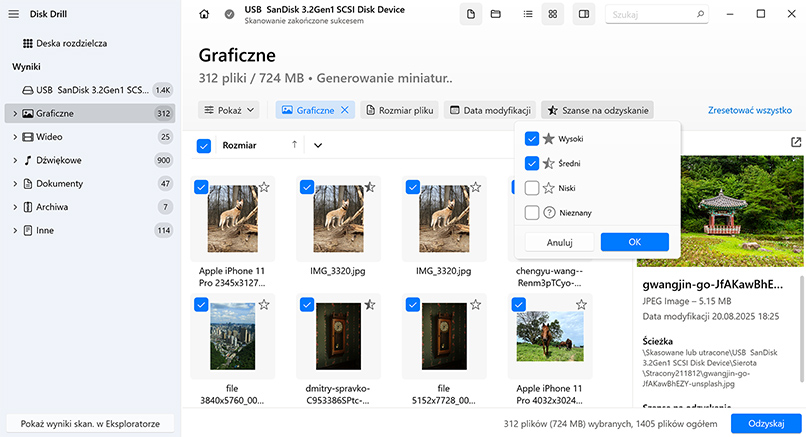Uncheck file 5152x7728 checkbox
806x437 pixels.
coord(413,305)
